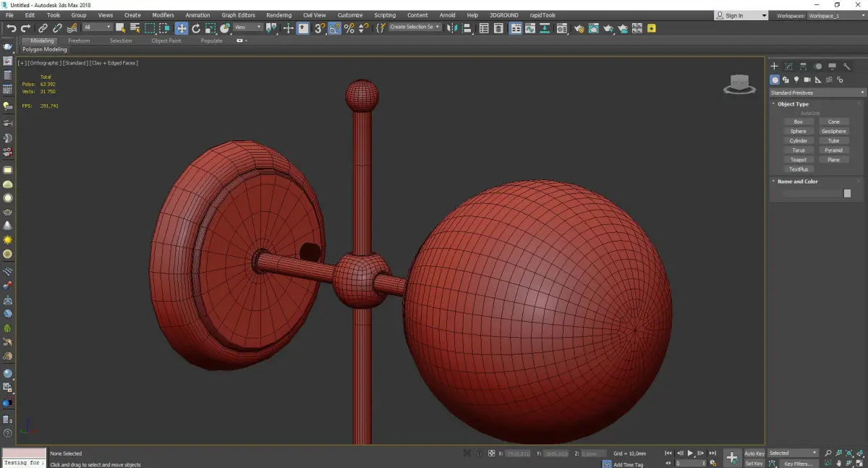Toggle Window/Crossing selection mode
This screenshot has width=868, height=468.
point(165,27)
